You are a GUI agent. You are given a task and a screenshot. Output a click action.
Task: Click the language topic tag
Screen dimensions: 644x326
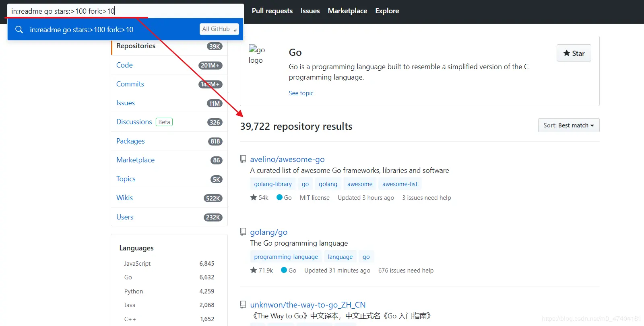point(340,257)
